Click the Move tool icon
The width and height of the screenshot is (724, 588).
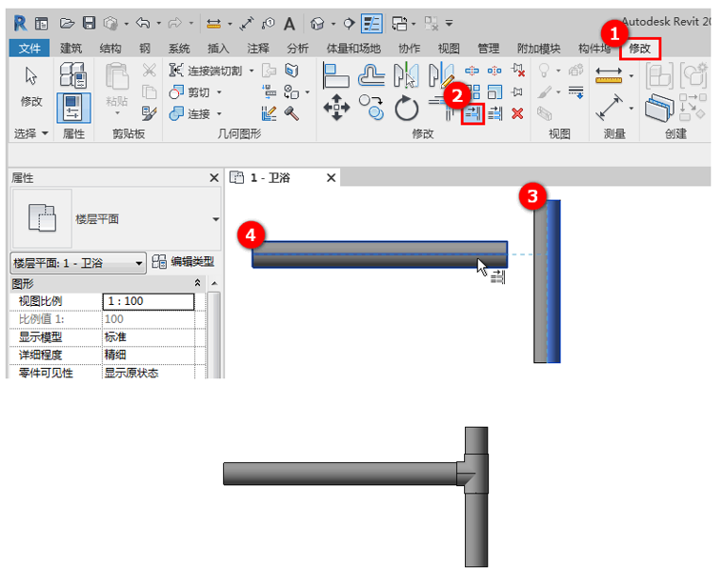336,108
